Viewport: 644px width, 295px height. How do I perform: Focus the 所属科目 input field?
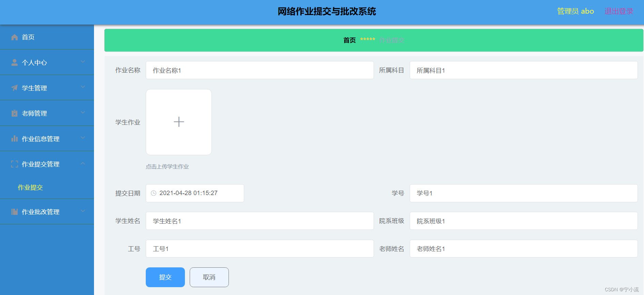[524, 70]
